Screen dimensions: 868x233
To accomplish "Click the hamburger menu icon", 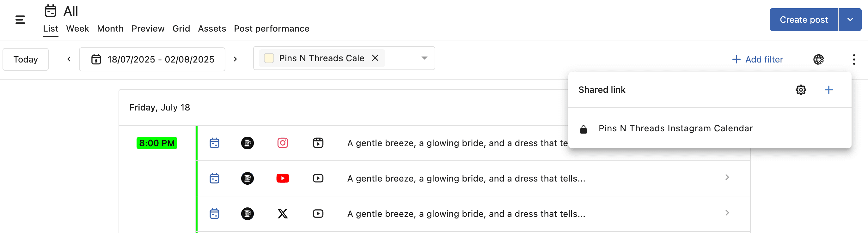I will click(20, 20).
